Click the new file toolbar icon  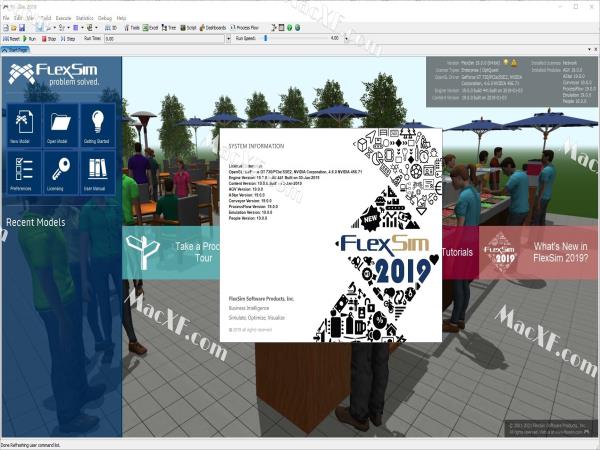pos(6,28)
